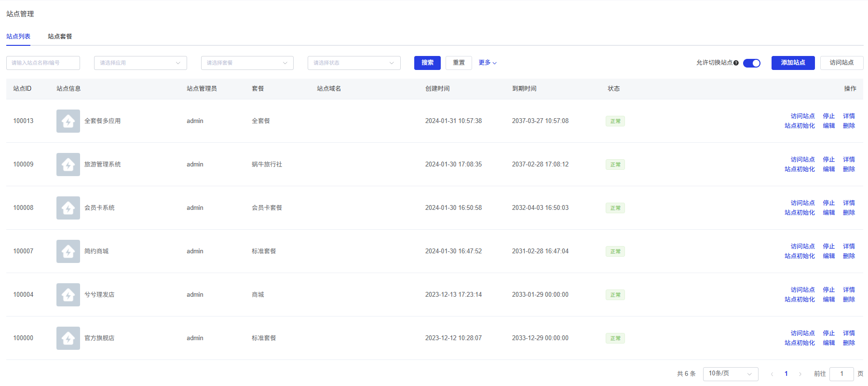The width and height of the screenshot is (868, 386).
Task: Click the site icon for 全套餐多应用
Action: (x=68, y=121)
